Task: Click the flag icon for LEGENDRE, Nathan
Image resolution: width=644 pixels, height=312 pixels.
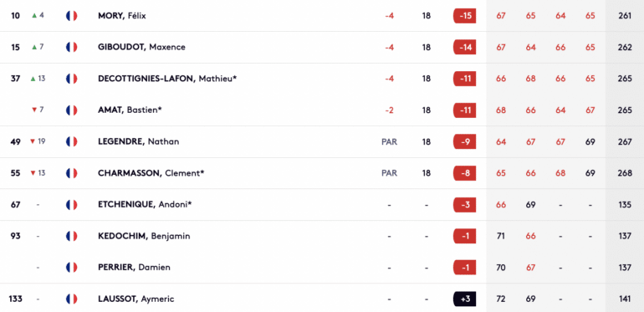Action: click(71, 141)
